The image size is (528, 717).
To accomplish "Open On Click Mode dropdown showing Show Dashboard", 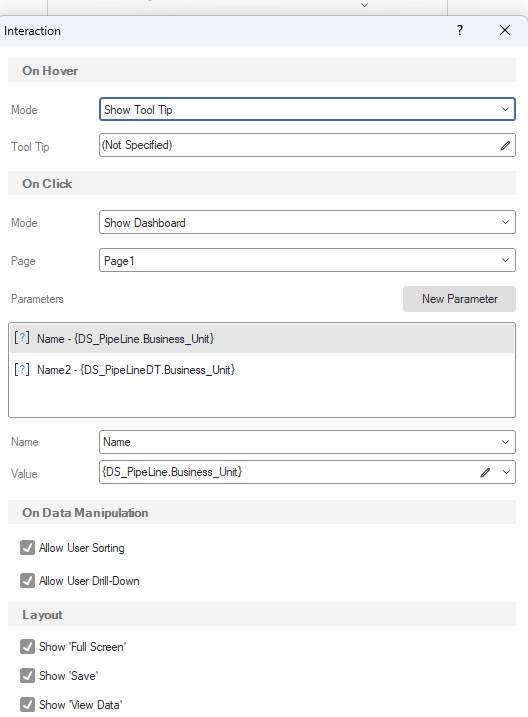I will coord(307,222).
